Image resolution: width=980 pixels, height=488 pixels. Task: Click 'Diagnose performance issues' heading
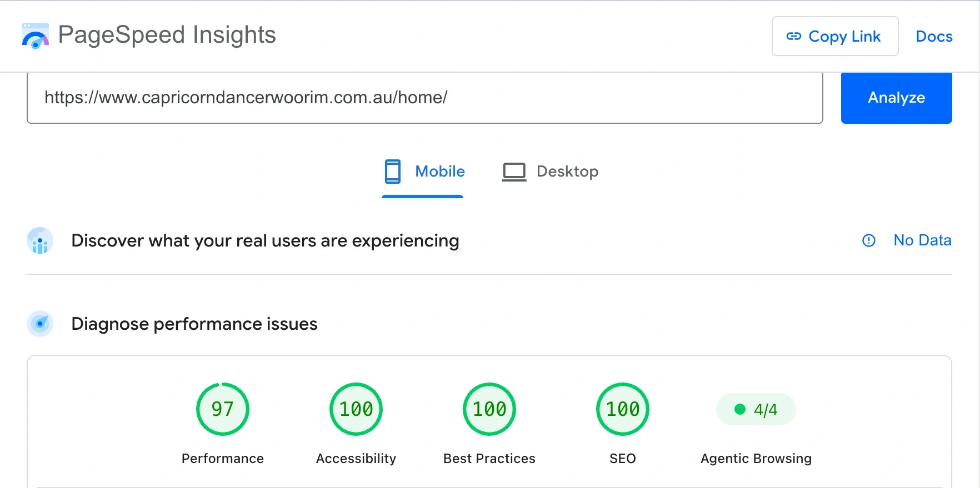194,324
